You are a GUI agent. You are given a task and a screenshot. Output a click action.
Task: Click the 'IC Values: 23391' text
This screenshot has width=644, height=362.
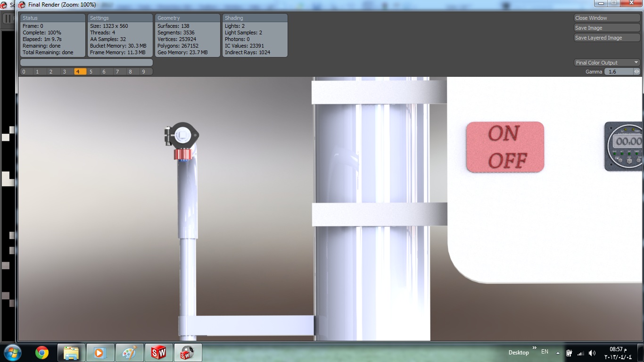[244, 46]
